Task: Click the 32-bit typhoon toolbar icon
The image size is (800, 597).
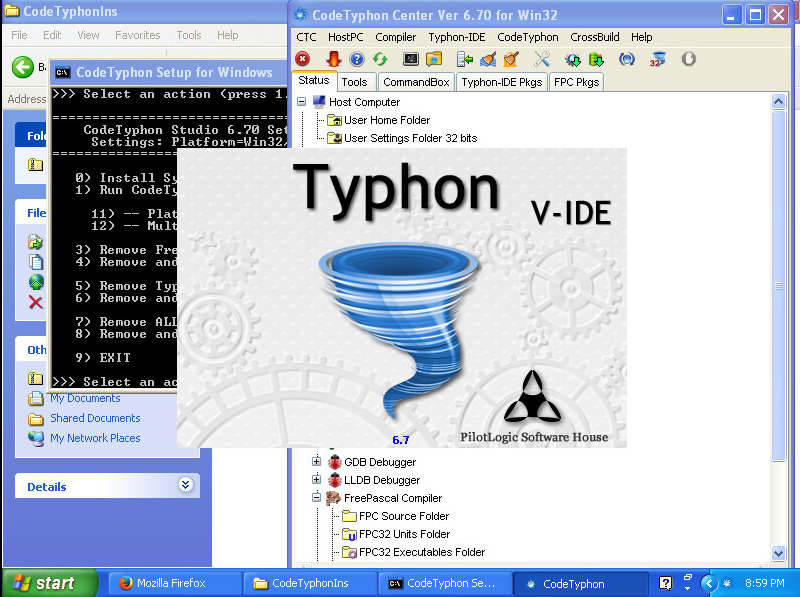Action: (656, 60)
